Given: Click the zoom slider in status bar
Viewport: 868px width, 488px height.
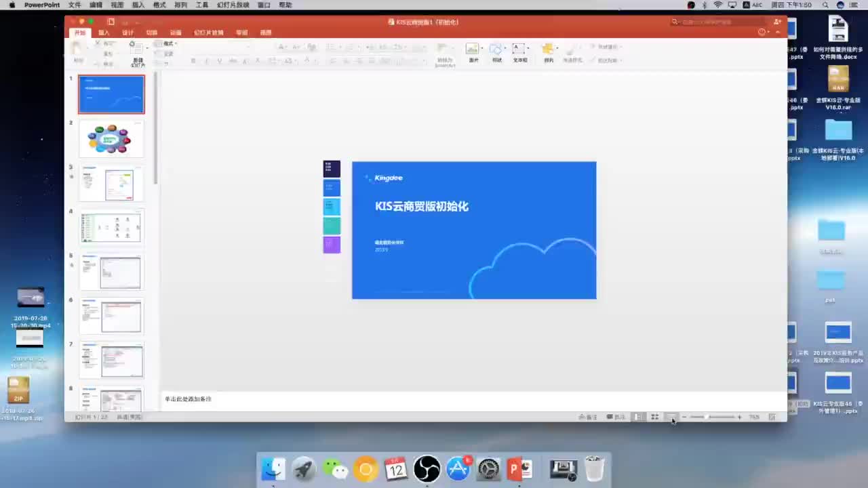Looking at the screenshot, I should pyautogui.click(x=711, y=417).
